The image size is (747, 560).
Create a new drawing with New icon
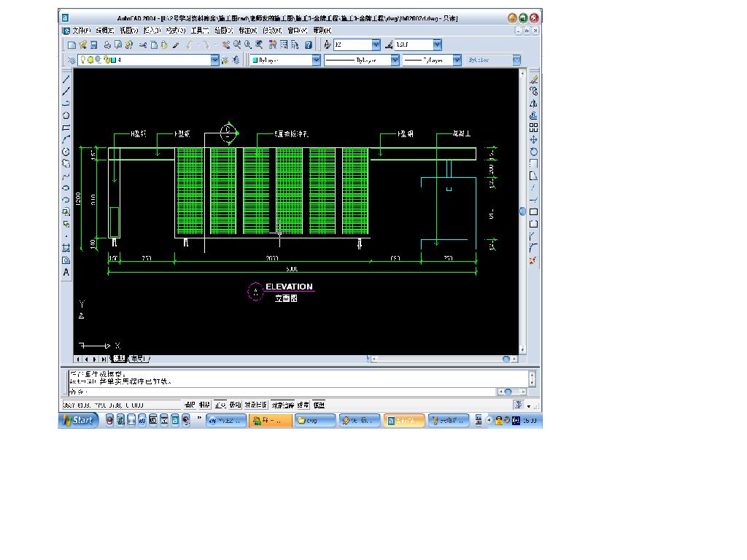coord(71,44)
